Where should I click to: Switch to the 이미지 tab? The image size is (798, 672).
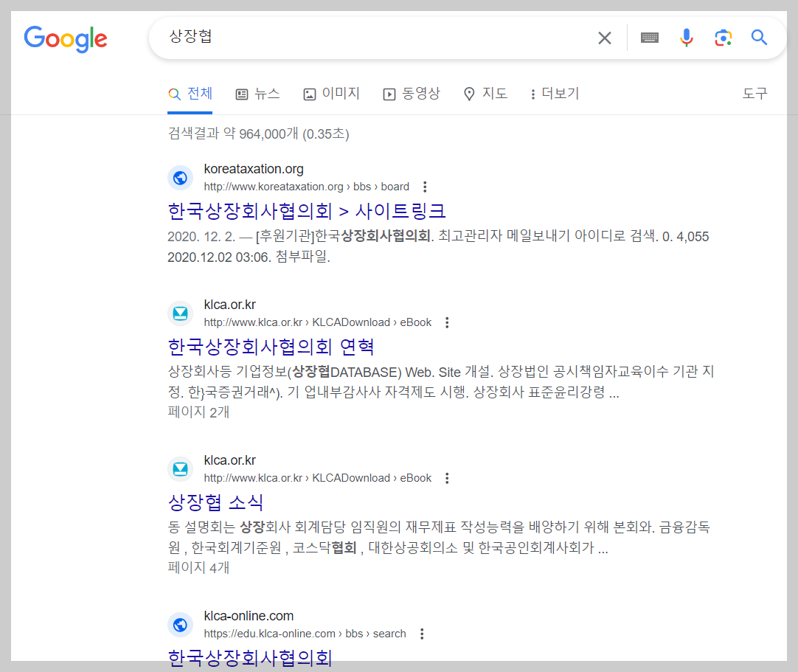coord(331,94)
